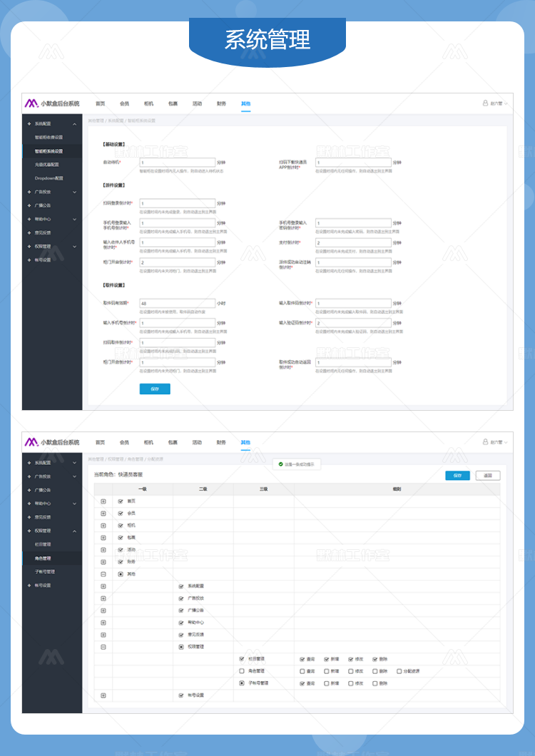The image size is (535, 756).
Task: Click 系统配置 breadcrumb link on the settings page
Action: click(x=116, y=121)
